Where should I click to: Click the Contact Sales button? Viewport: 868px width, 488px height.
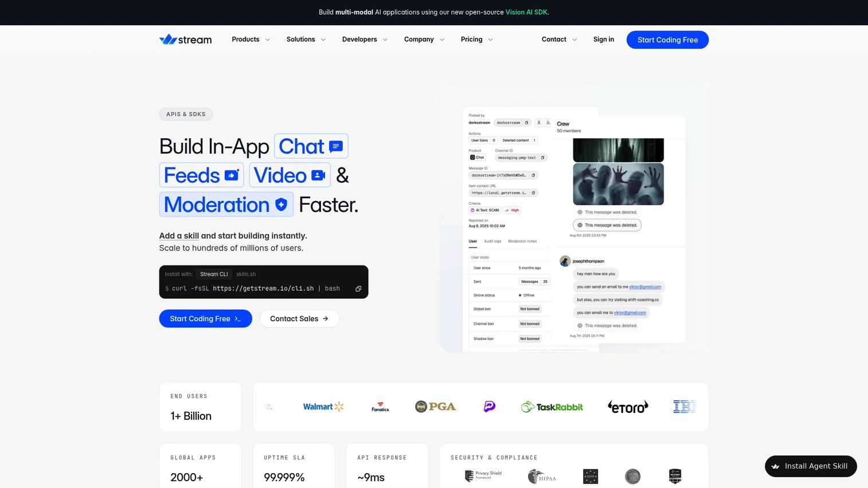click(299, 319)
